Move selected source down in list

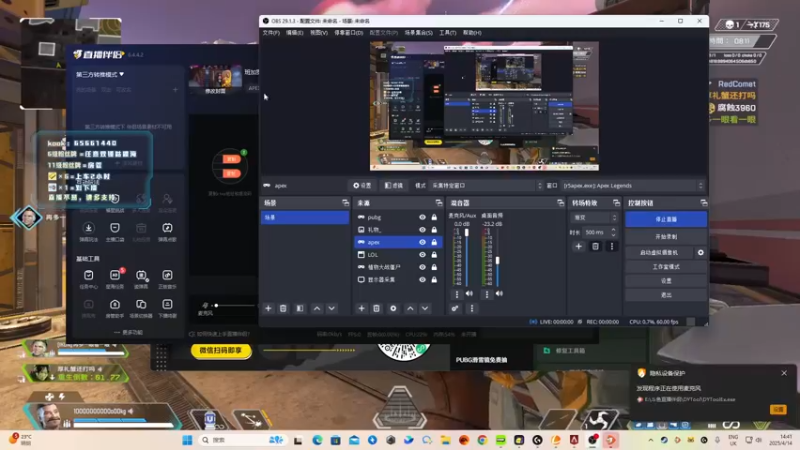pyautogui.click(x=424, y=308)
